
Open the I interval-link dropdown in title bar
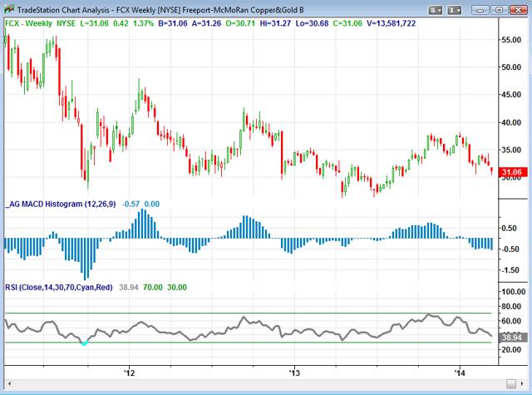pyautogui.click(x=455, y=10)
